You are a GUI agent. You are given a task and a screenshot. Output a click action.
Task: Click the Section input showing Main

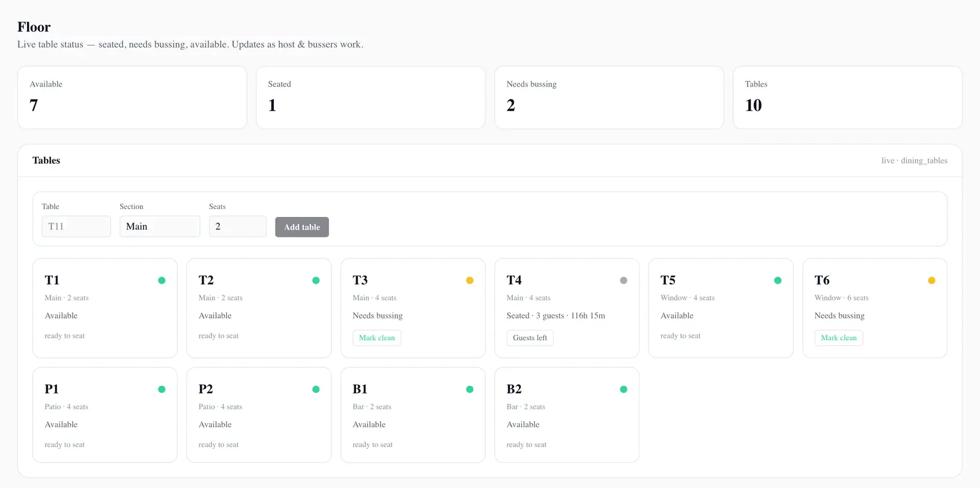click(160, 227)
